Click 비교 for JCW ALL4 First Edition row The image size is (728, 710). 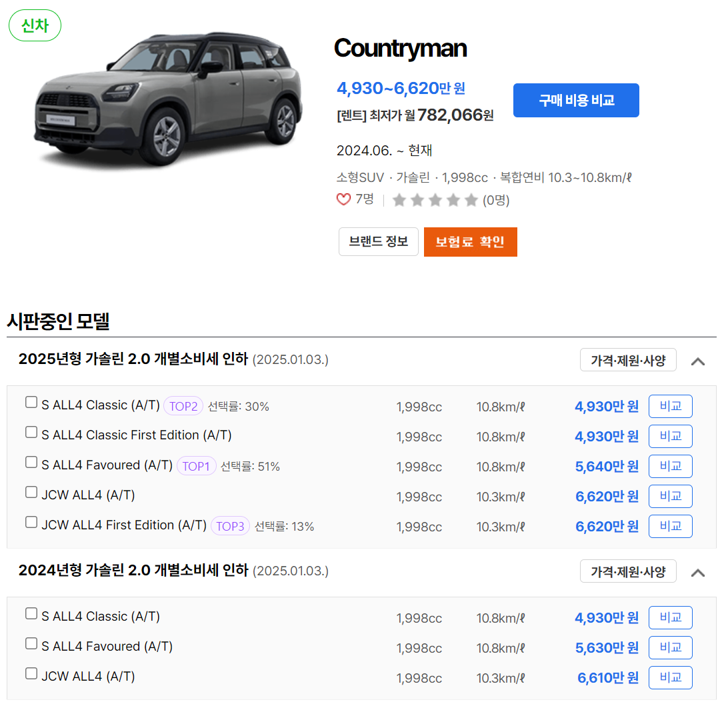pos(670,526)
